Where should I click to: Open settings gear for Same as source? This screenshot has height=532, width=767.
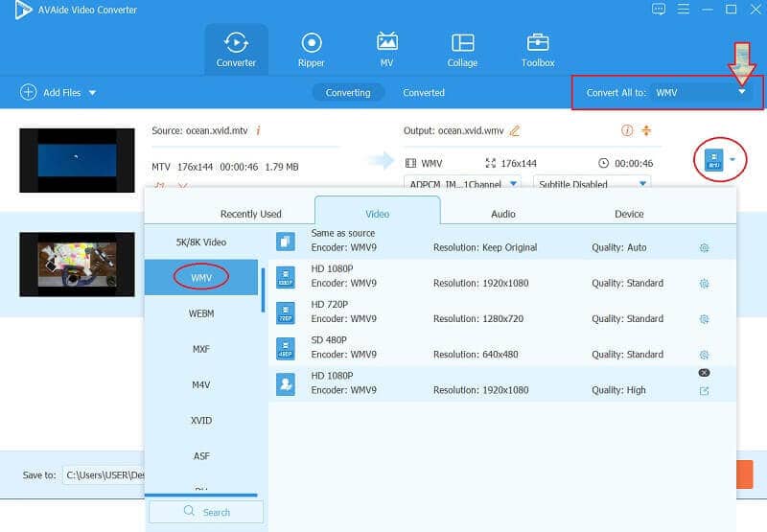704,248
